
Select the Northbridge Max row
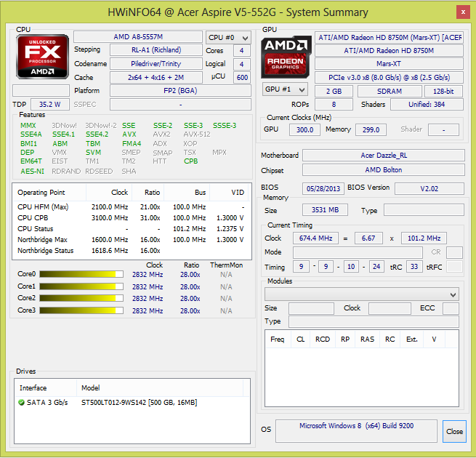click(x=132, y=240)
